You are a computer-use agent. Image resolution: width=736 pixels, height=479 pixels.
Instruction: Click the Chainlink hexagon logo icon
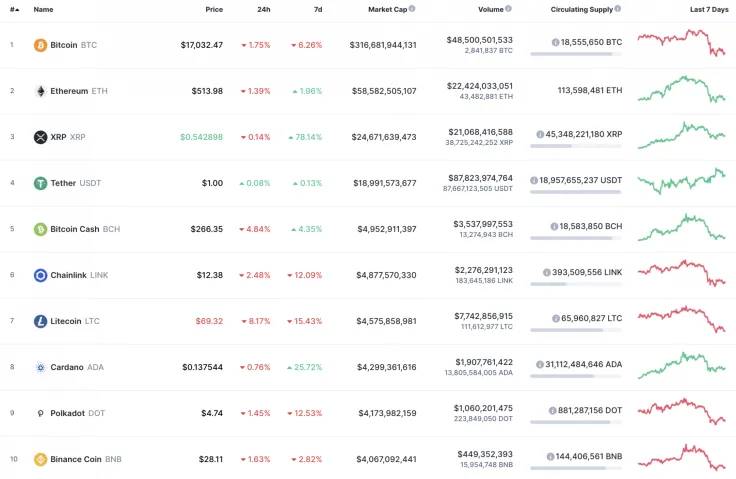pyautogui.click(x=40, y=275)
